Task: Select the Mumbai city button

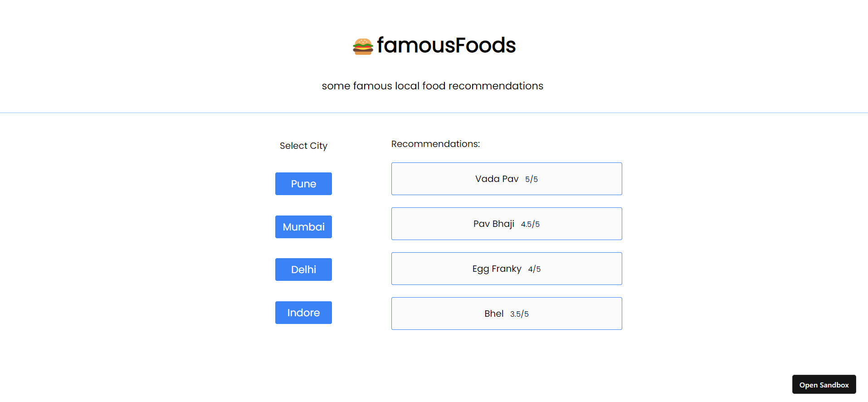Action: [303, 227]
